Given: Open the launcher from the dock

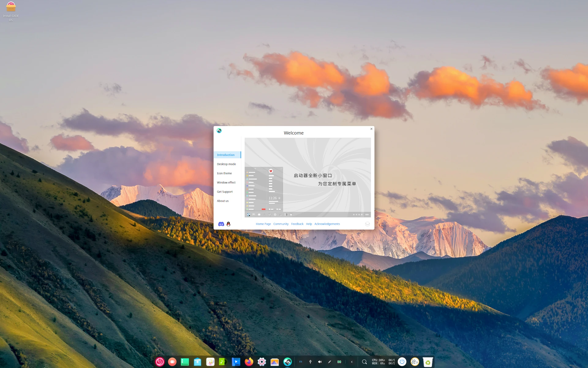Looking at the screenshot, I should [x=160, y=362].
